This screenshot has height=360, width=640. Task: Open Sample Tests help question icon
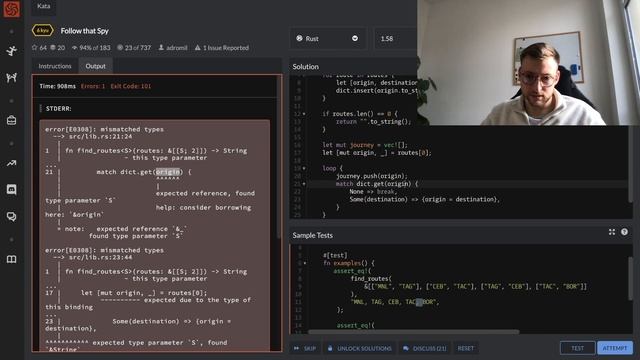click(624, 232)
